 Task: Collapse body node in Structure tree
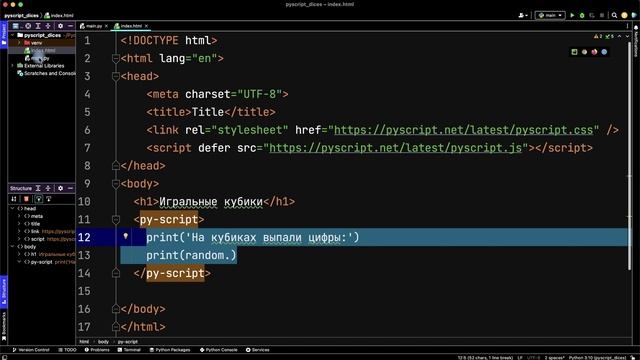pos(12,247)
